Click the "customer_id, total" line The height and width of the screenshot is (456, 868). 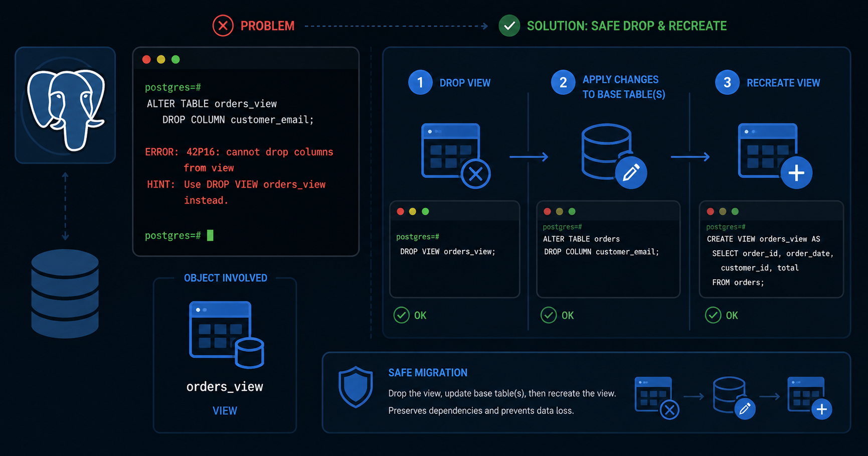(x=760, y=268)
